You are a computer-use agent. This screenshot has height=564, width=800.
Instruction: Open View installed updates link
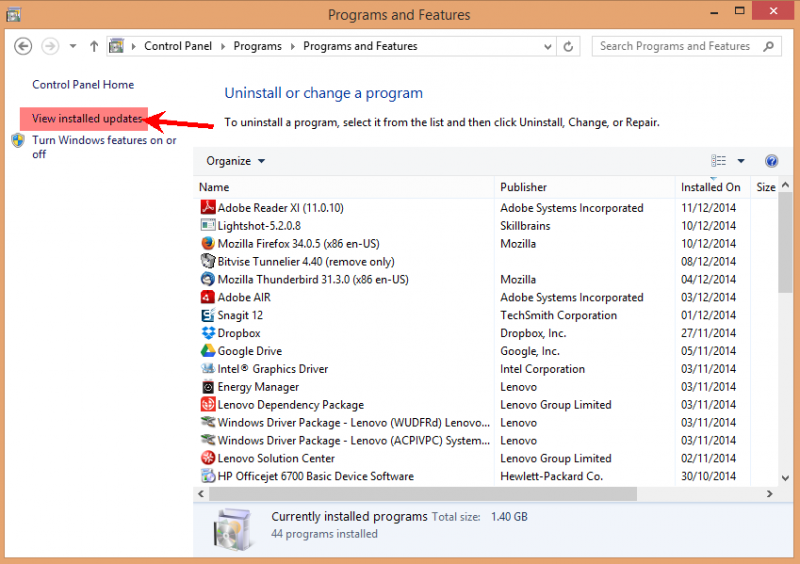coord(87,118)
